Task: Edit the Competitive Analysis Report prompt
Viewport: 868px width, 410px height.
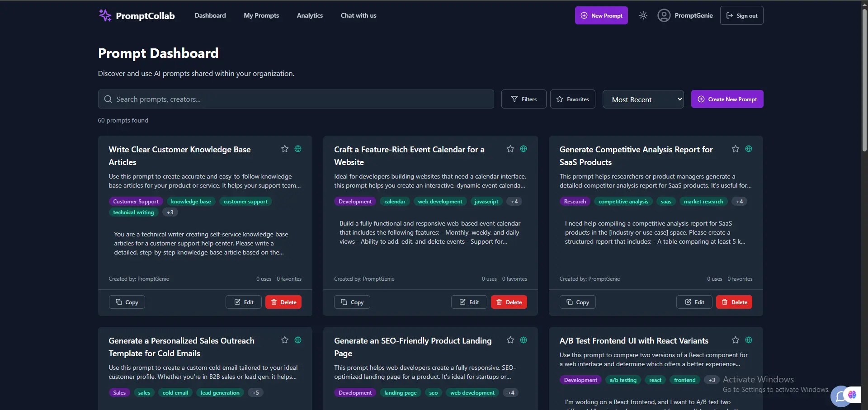Action: tap(694, 302)
